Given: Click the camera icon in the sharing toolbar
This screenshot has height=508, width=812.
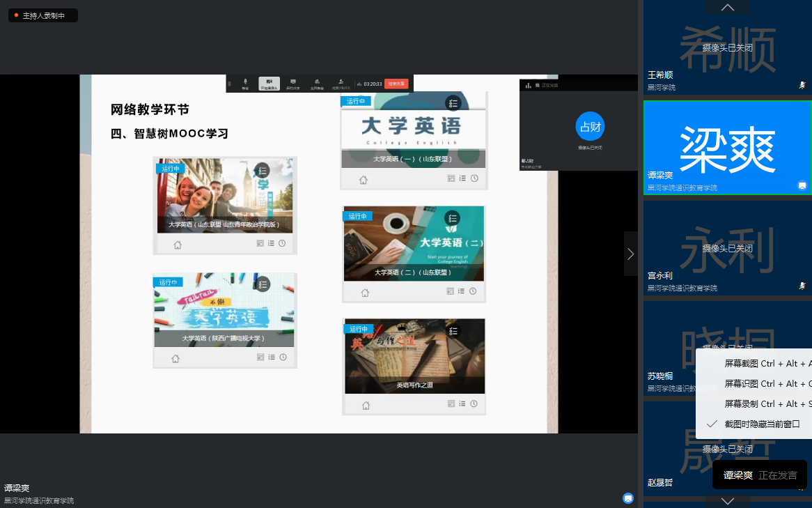Looking at the screenshot, I should [269, 83].
